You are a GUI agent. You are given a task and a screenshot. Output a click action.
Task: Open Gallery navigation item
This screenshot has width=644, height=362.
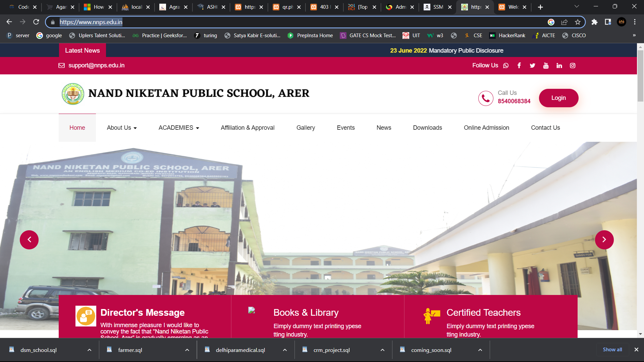coord(306,128)
